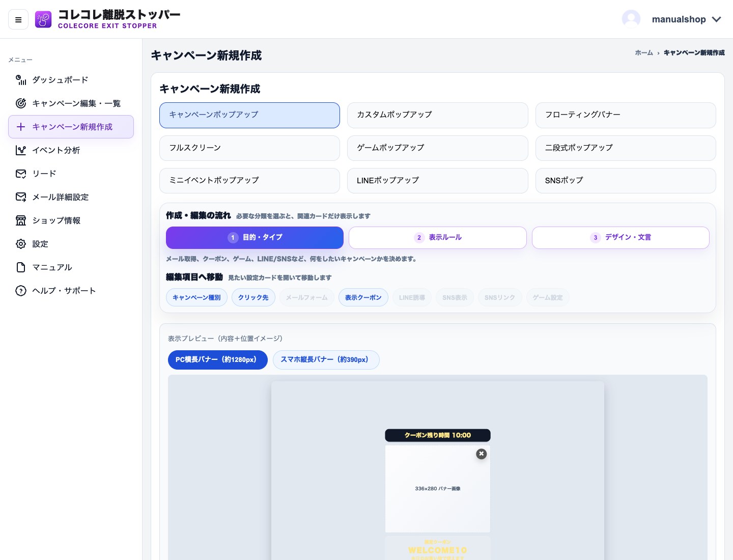Click the コレコレ離脱ストッパー title text
Image resolution: width=733 pixels, height=560 pixels.
119,15
